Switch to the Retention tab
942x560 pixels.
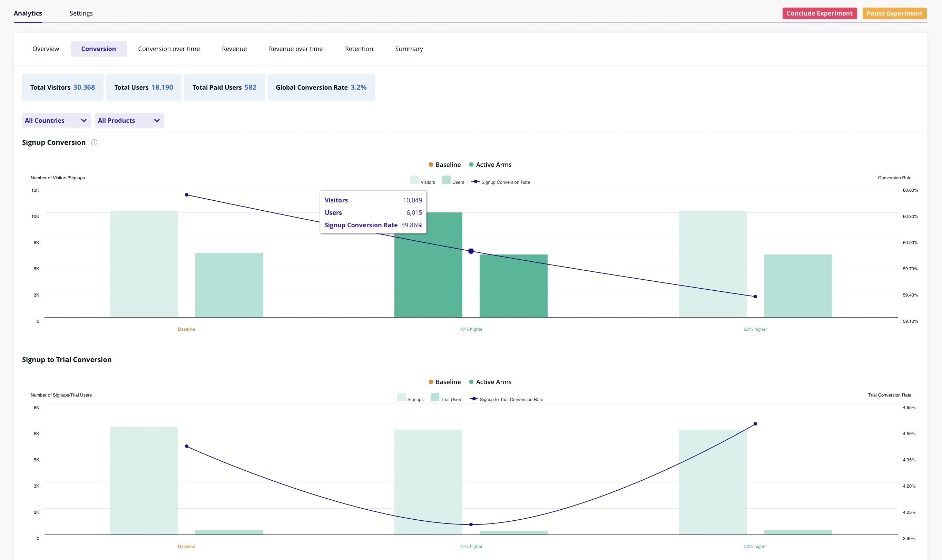point(358,49)
